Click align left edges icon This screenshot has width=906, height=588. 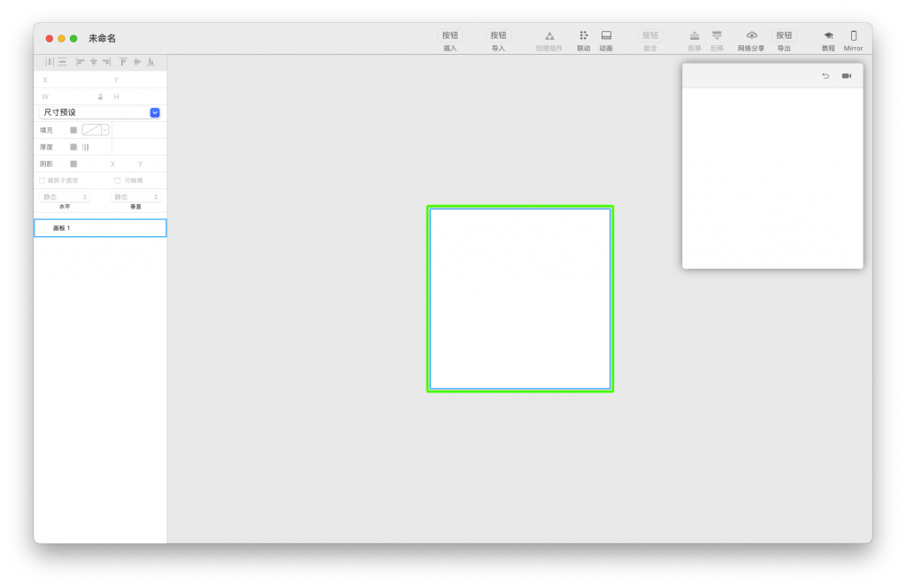[x=81, y=62]
